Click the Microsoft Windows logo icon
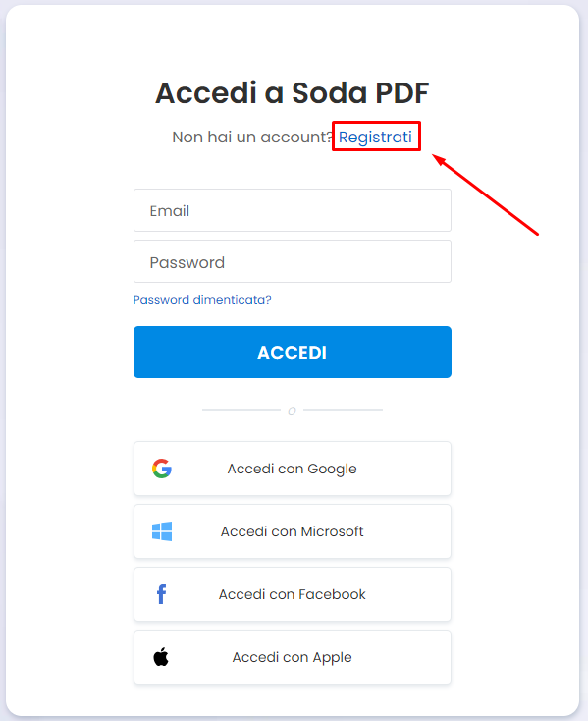The height and width of the screenshot is (721, 588). [162, 531]
